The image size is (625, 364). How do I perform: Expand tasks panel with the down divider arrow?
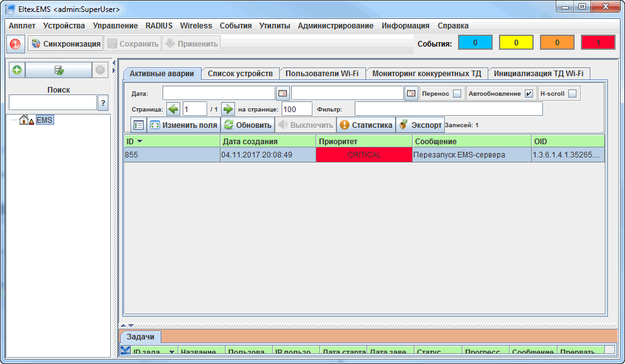pyautogui.click(x=131, y=326)
